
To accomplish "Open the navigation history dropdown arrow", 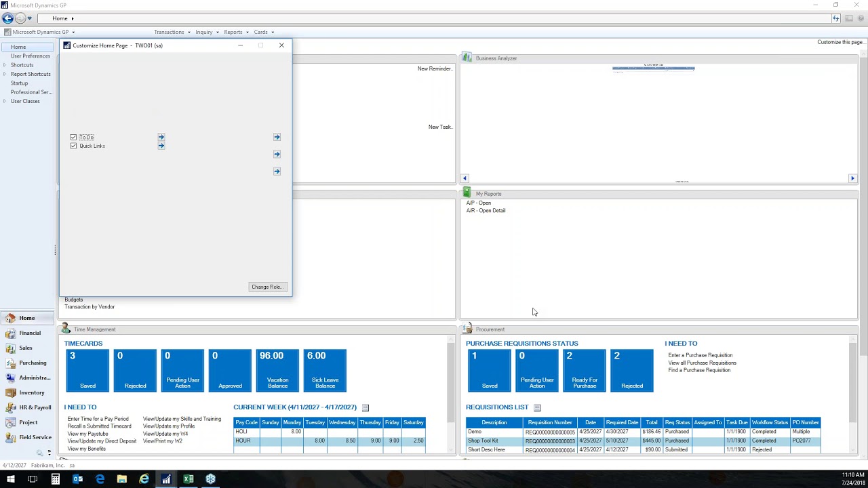I will (x=29, y=18).
